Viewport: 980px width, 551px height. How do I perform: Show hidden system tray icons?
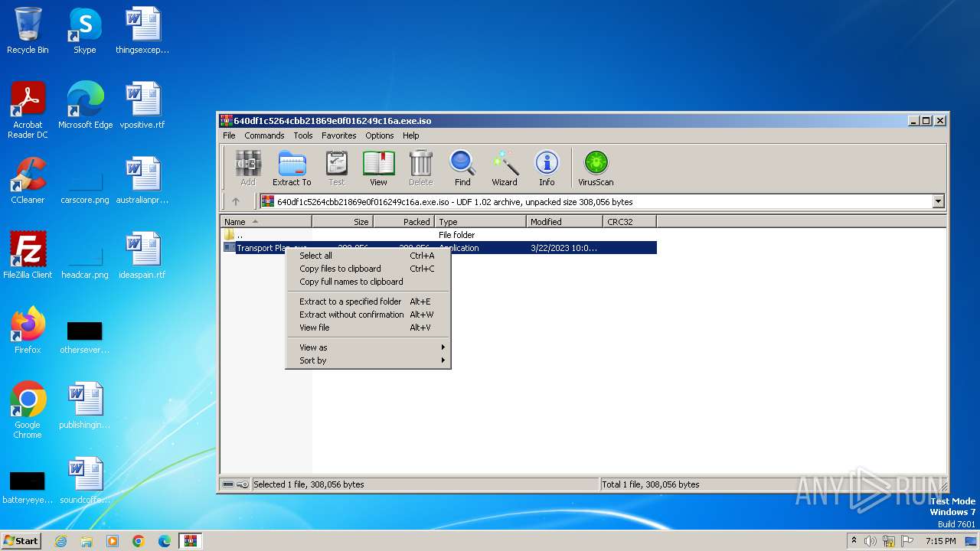(x=854, y=541)
